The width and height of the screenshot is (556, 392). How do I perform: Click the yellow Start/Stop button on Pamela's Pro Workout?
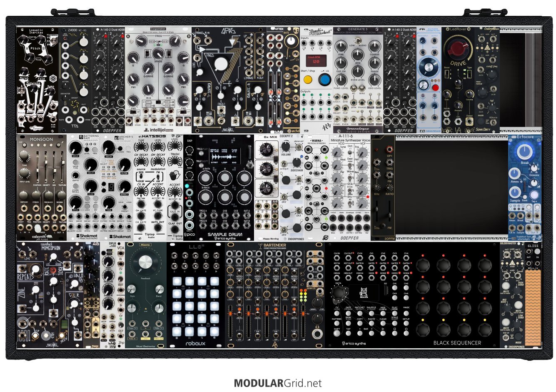pyautogui.click(x=308, y=80)
